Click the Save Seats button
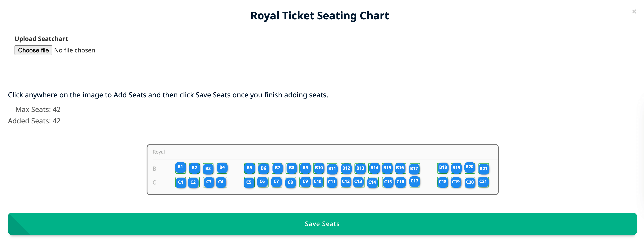Image resolution: width=644 pixels, height=245 pixels. coord(322,224)
